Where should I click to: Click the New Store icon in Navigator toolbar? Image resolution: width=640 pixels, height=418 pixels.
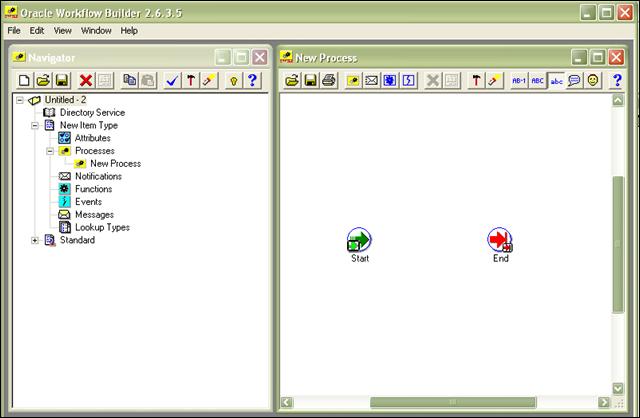pyautogui.click(x=24, y=80)
